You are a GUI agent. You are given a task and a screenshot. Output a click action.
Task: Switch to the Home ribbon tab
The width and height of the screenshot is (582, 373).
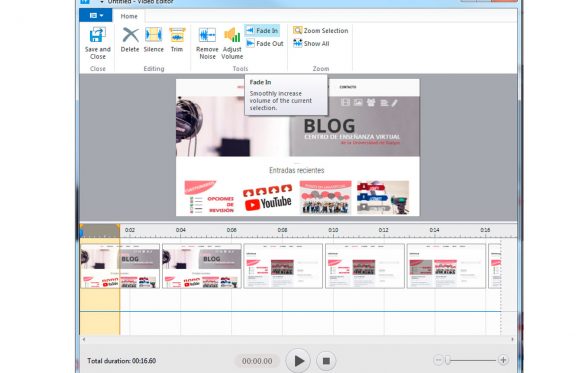point(129,16)
